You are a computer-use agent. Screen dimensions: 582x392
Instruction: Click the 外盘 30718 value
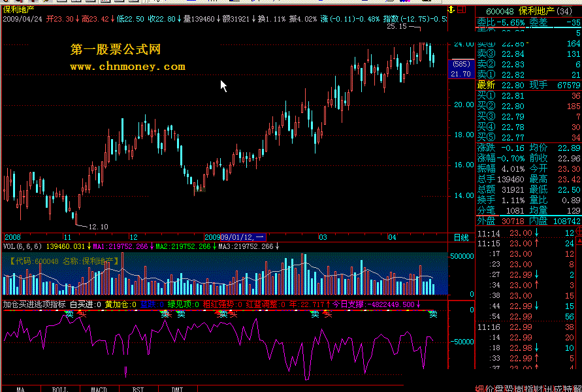point(501,221)
